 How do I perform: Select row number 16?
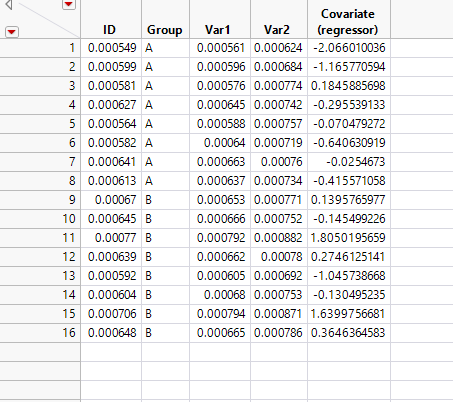click(x=40, y=333)
